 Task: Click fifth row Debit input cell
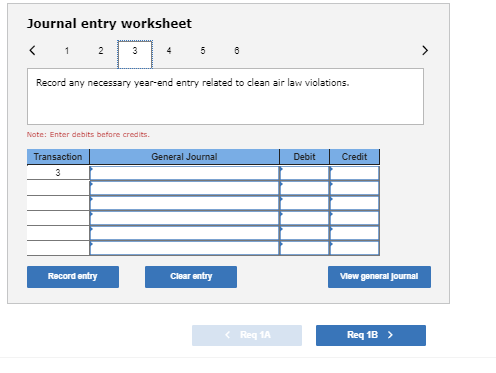pos(304,233)
